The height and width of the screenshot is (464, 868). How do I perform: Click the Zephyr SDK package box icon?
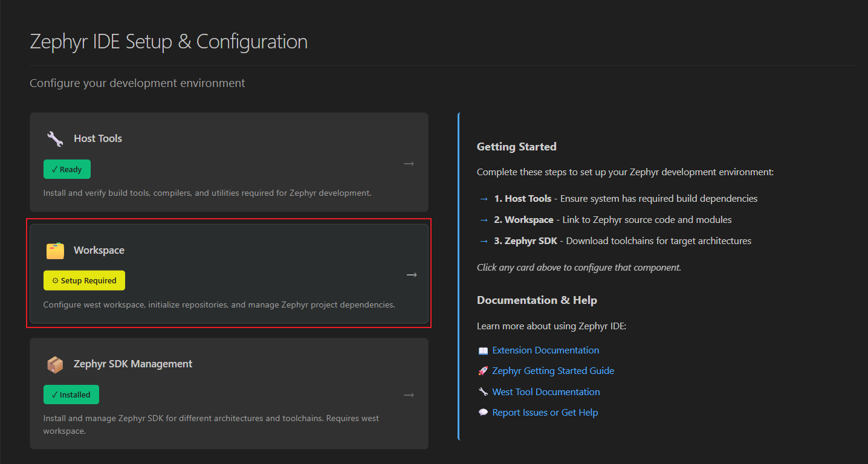click(55, 364)
